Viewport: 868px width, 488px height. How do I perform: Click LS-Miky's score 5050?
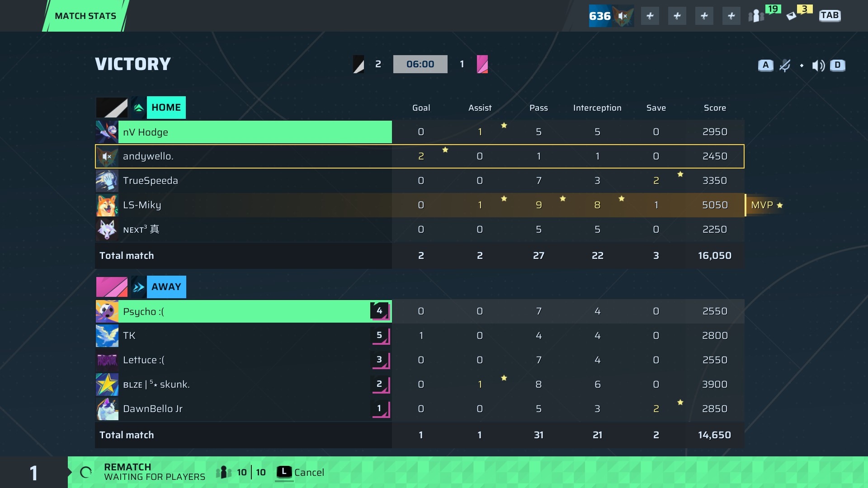(715, 205)
